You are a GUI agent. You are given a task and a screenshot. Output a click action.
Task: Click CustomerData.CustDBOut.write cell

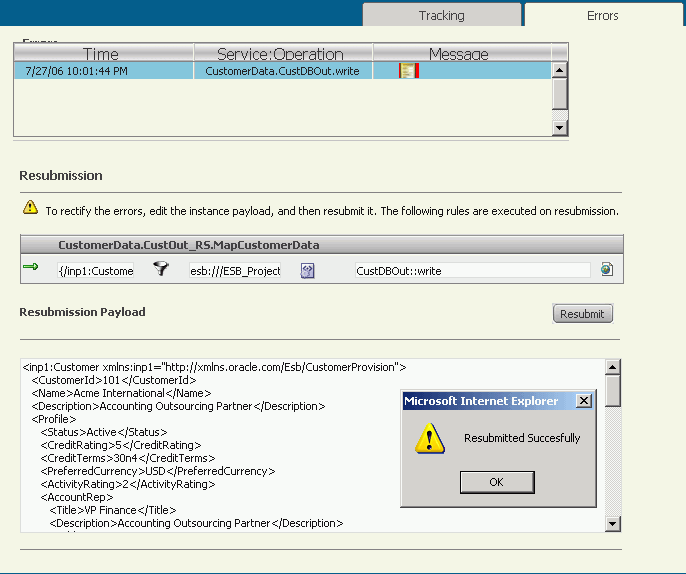click(x=282, y=71)
